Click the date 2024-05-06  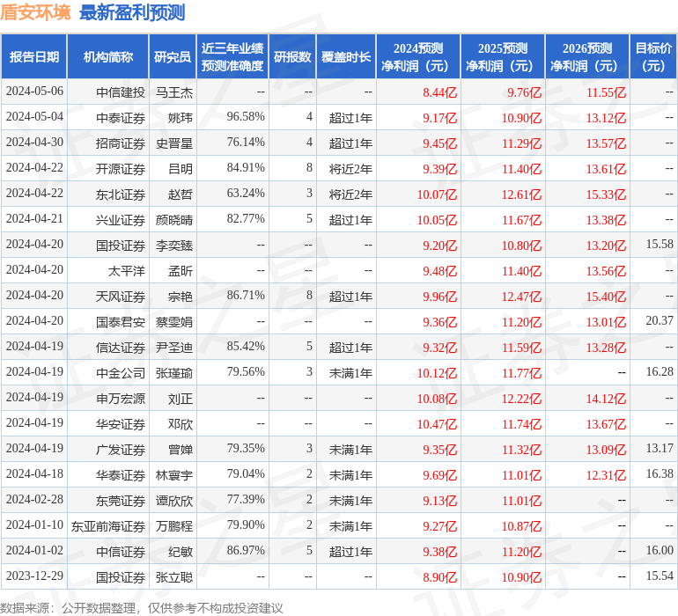(34, 92)
